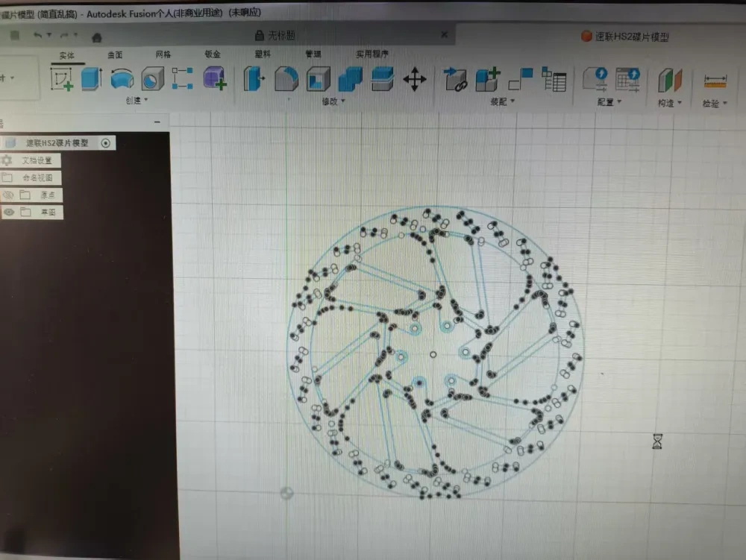This screenshot has height=560, width=746.
Task: Select the Press Pull tool
Action: pos(254,79)
